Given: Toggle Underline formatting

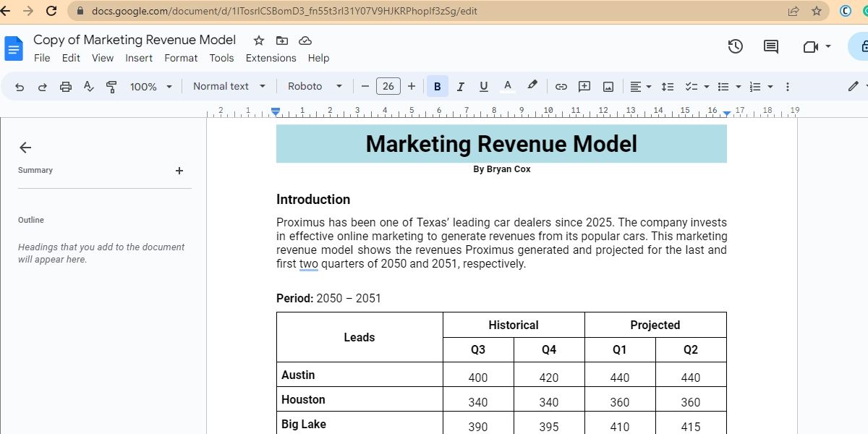Looking at the screenshot, I should [x=484, y=87].
